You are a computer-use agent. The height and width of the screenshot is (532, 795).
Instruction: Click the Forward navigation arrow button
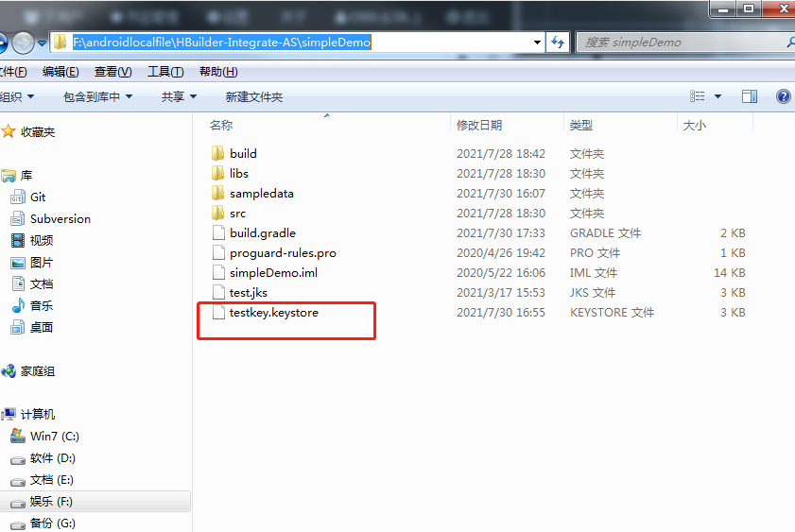pyautogui.click(x=23, y=43)
